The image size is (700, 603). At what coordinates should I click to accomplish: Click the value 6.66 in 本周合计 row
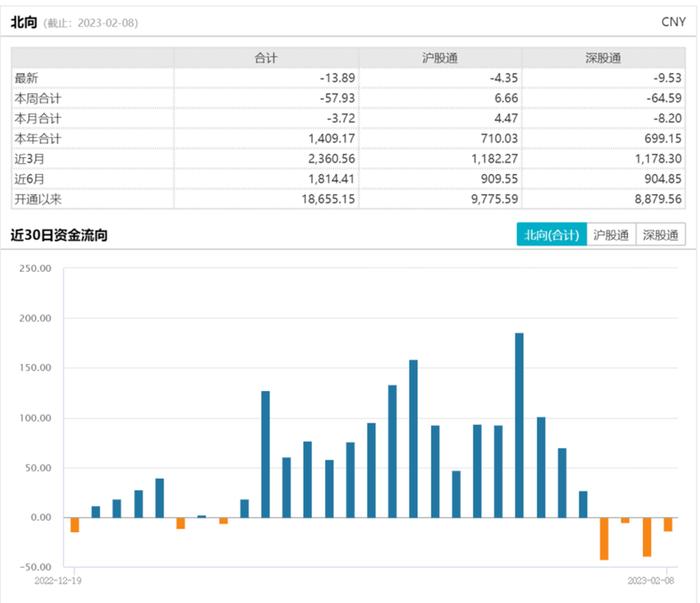tap(506, 98)
